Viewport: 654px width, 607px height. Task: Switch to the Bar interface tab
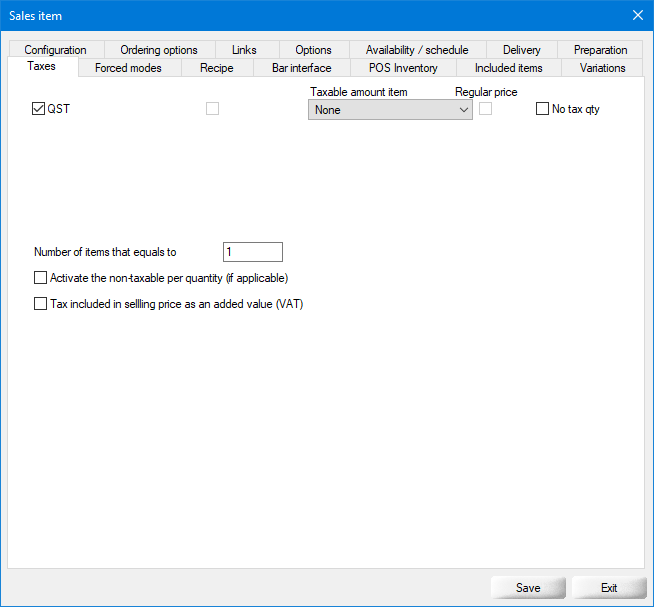click(301, 68)
